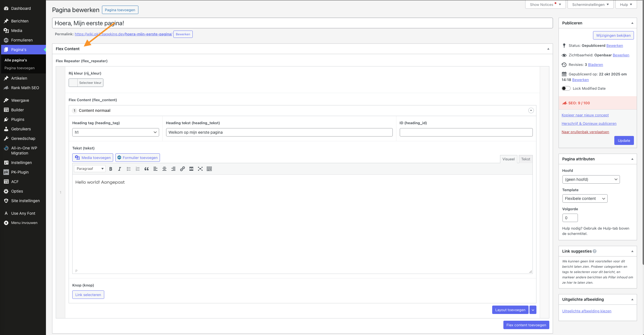Open the Template Flexibele content dropdown
The image size is (644, 335).
pyautogui.click(x=585, y=198)
